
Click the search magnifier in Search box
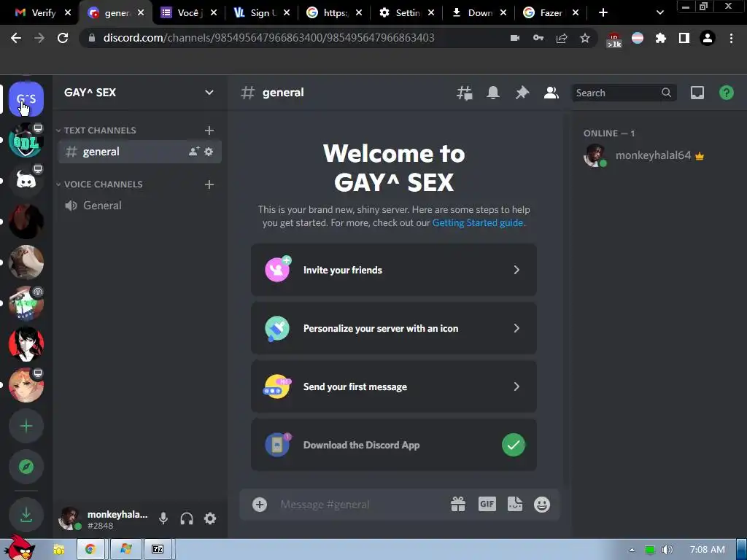pos(667,93)
